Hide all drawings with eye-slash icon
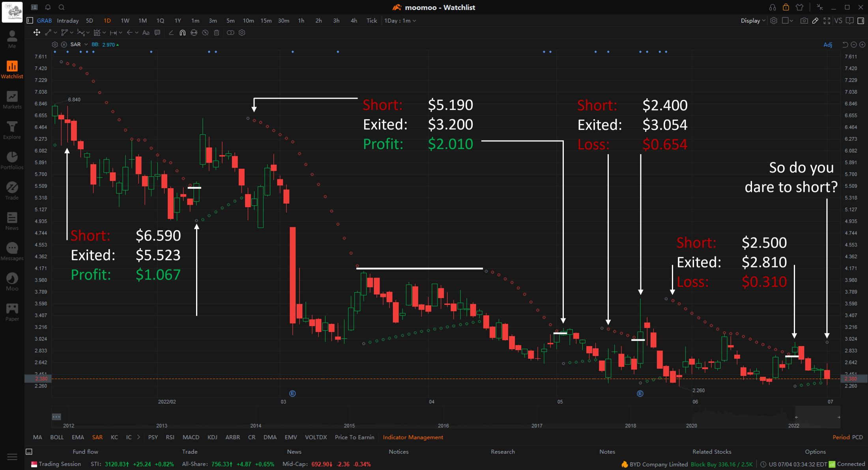This screenshot has width=868, height=470. point(205,33)
